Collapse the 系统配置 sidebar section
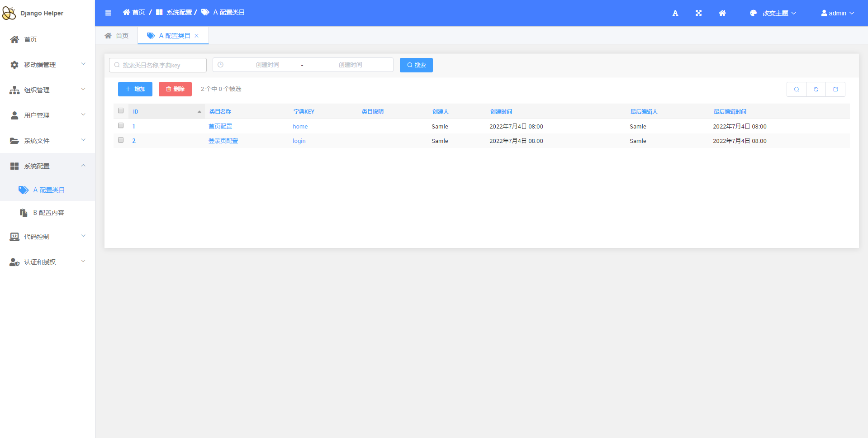The height and width of the screenshot is (438, 868). tap(47, 166)
